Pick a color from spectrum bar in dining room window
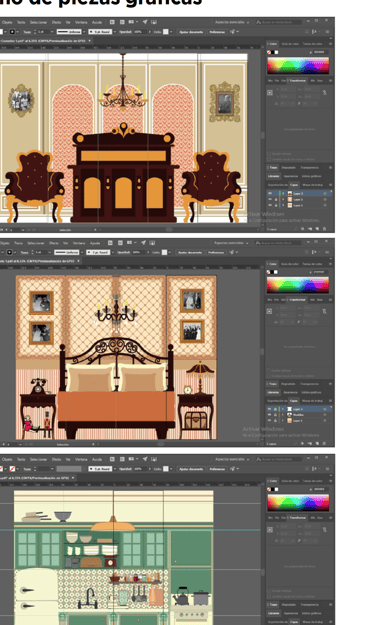371x625 pixels. pos(298,65)
